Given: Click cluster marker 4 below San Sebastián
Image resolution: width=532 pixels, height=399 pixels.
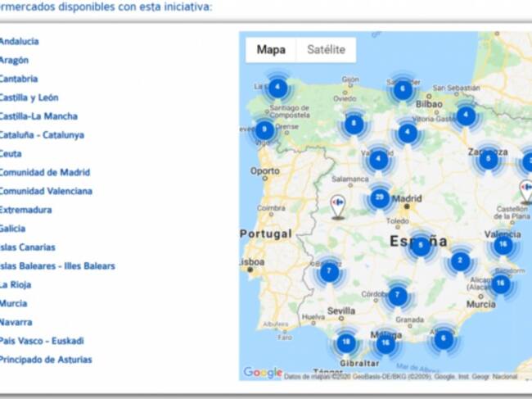Looking at the screenshot, I should point(467,116).
